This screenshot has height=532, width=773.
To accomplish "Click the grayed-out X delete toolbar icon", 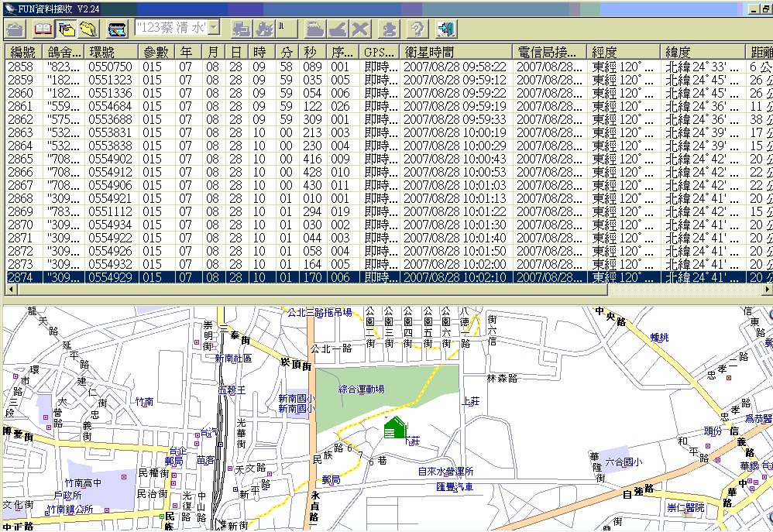I will coord(360,29).
